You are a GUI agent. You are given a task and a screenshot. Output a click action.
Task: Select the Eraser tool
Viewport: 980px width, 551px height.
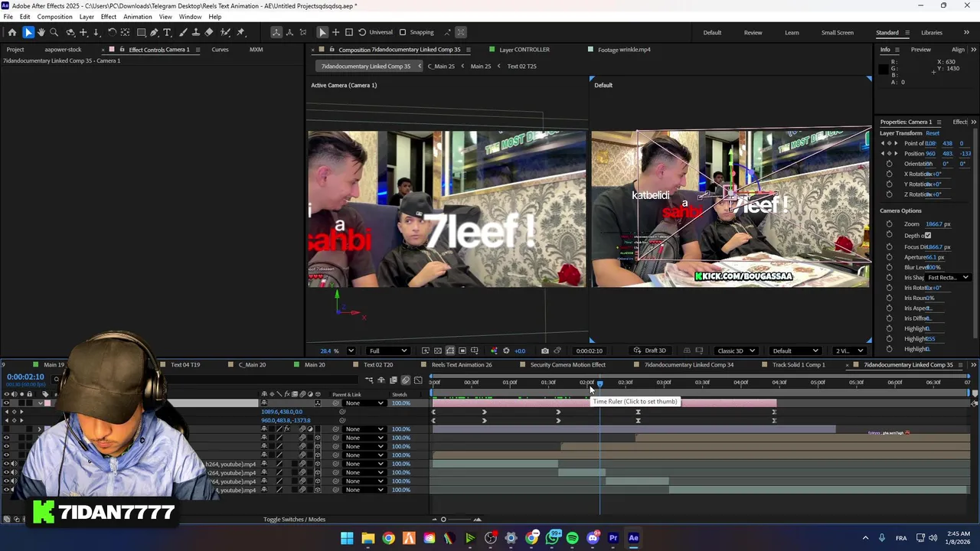209,32
